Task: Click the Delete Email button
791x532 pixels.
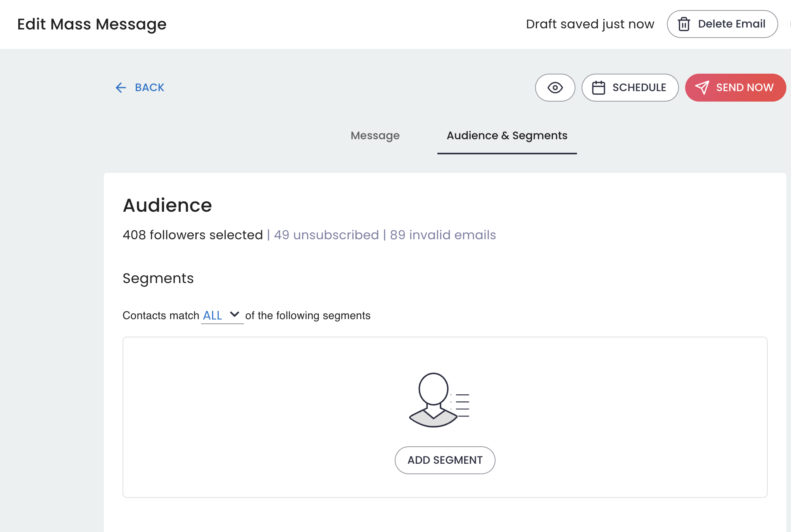Action: [722, 24]
